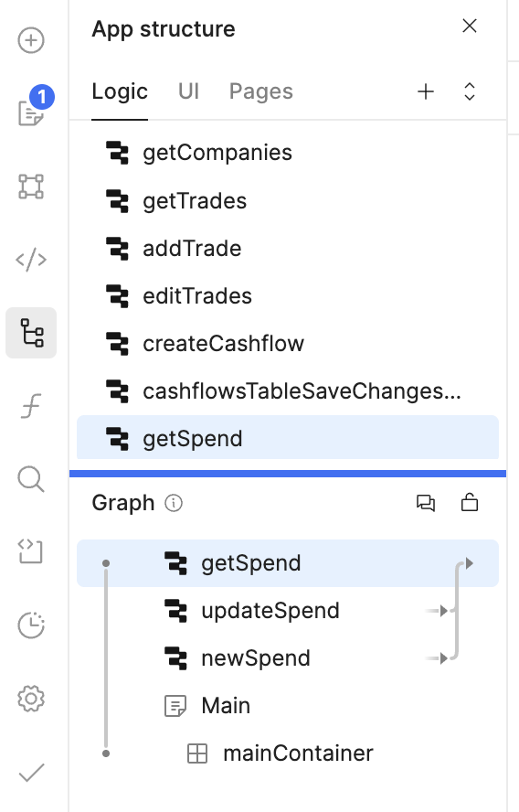Click the Graph info icon
This screenshot has height=812, width=519.
coord(174,503)
